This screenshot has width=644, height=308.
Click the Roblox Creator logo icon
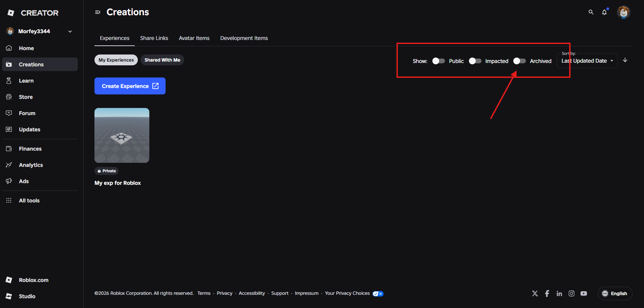point(11,13)
